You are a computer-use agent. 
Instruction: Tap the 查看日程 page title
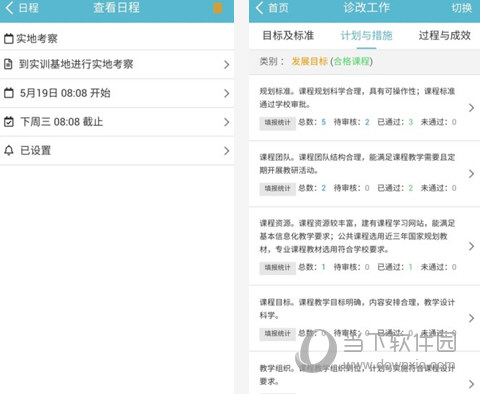(116, 8)
